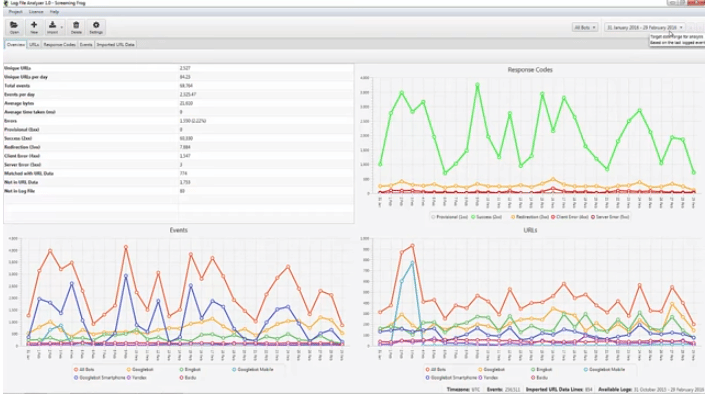Click Yandex in the URLs chart legend
The height and width of the screenshot is (395, 706).
pyautogui.click(x=488, y=377)
